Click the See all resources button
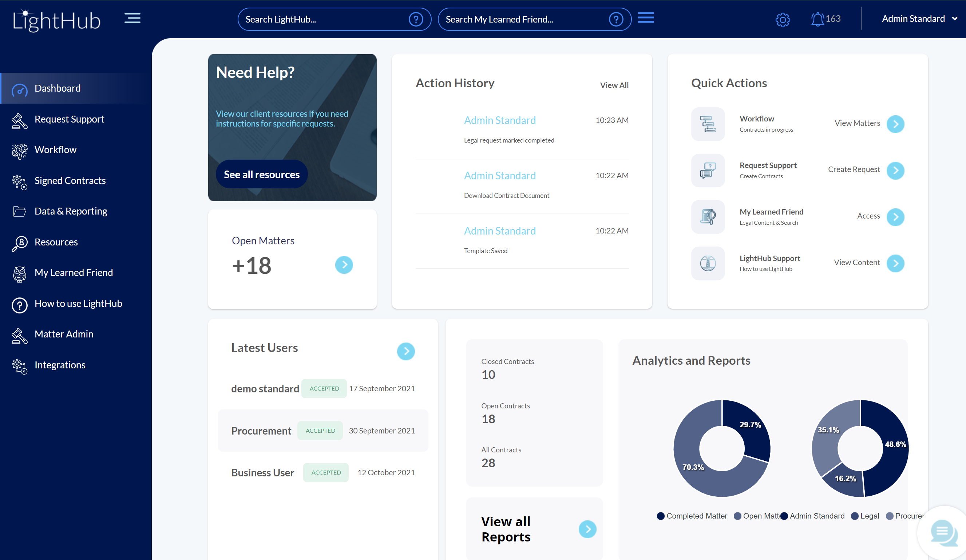Image resolution: width=966 pixels, height=560 pixels. (x=261, y=174)
